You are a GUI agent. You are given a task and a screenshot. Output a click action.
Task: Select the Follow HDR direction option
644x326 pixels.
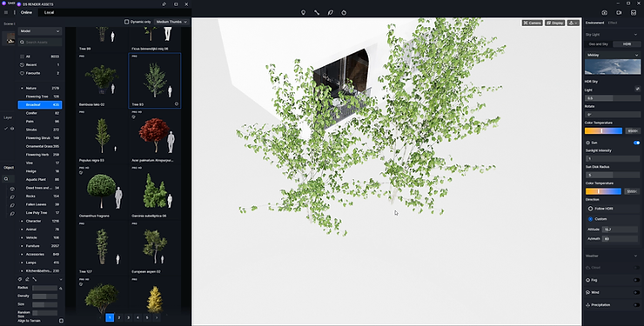[x=590, y=209]
